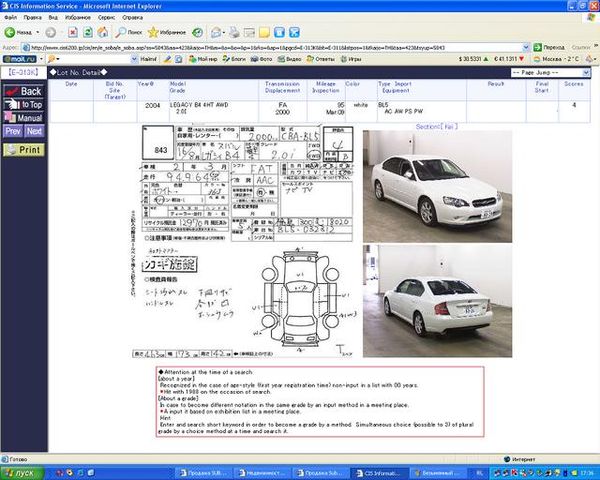Open the rear-view Legacy car photo
The image size is (600, 480).
point(437,301)
